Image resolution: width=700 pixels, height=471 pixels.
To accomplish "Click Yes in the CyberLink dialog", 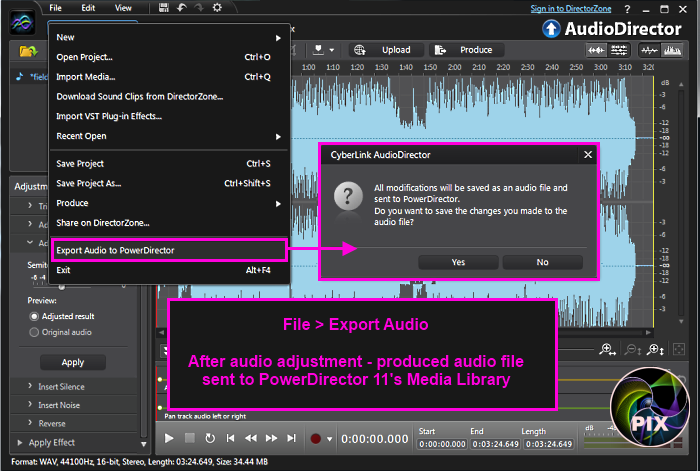I will [458, 263].
